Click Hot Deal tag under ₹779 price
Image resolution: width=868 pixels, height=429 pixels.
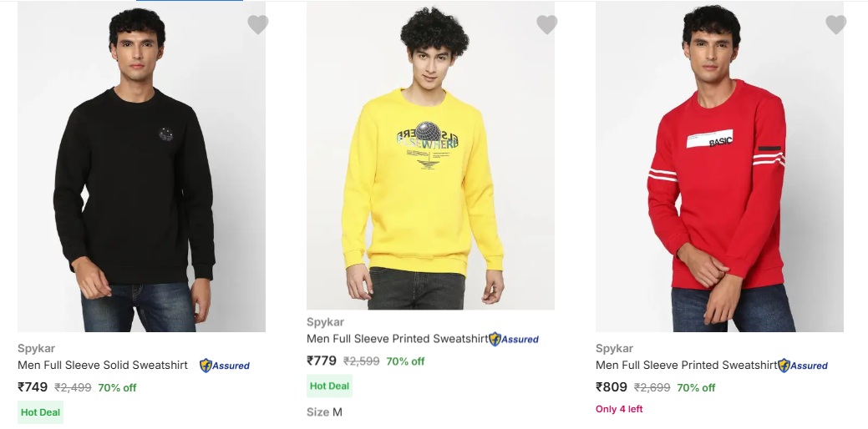[x=329, y=386]
